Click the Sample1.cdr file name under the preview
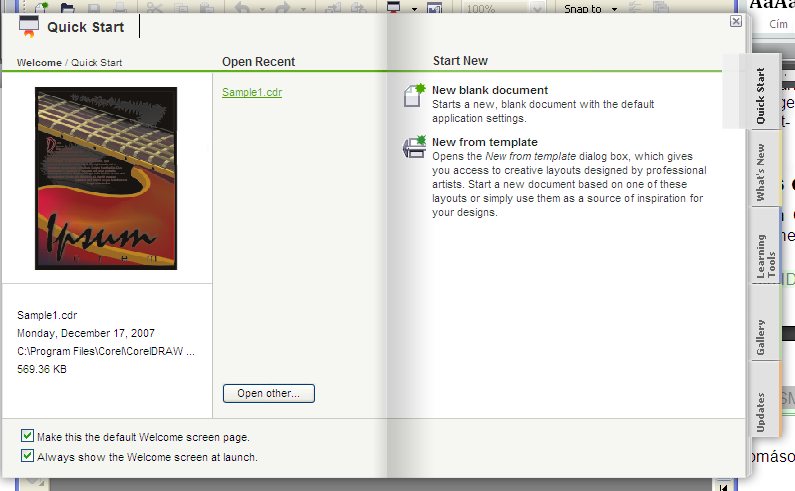 [47, 315]
